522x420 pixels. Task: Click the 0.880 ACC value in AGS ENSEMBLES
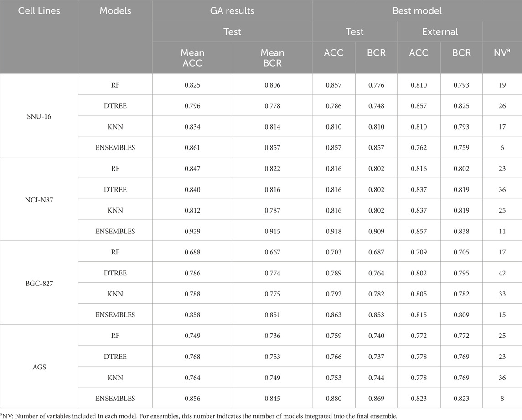point(333,398)
